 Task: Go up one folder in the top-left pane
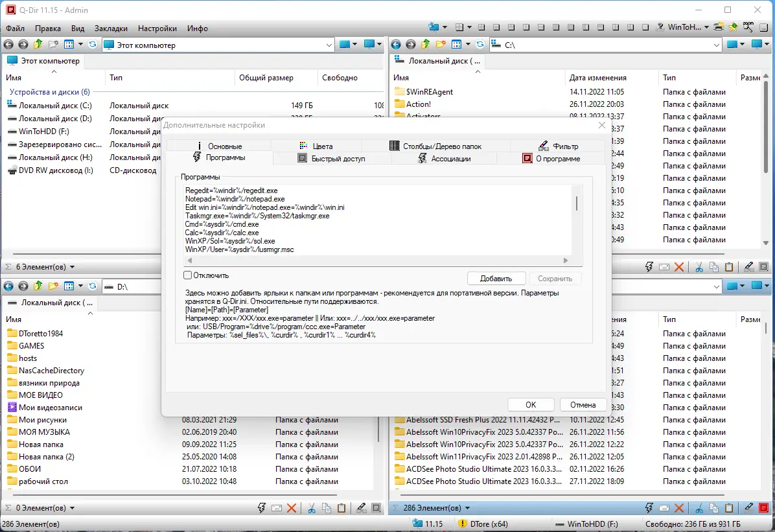[x=38, y=45]
